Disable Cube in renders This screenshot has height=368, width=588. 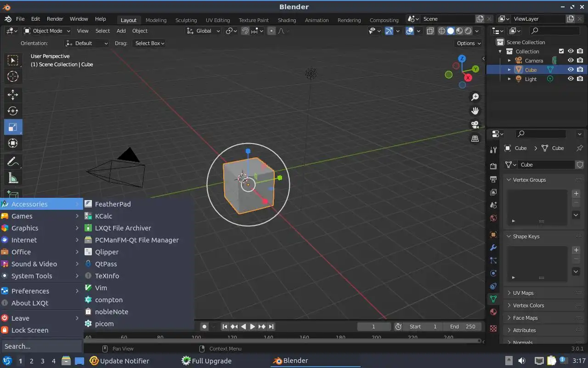tap(580, 69)
